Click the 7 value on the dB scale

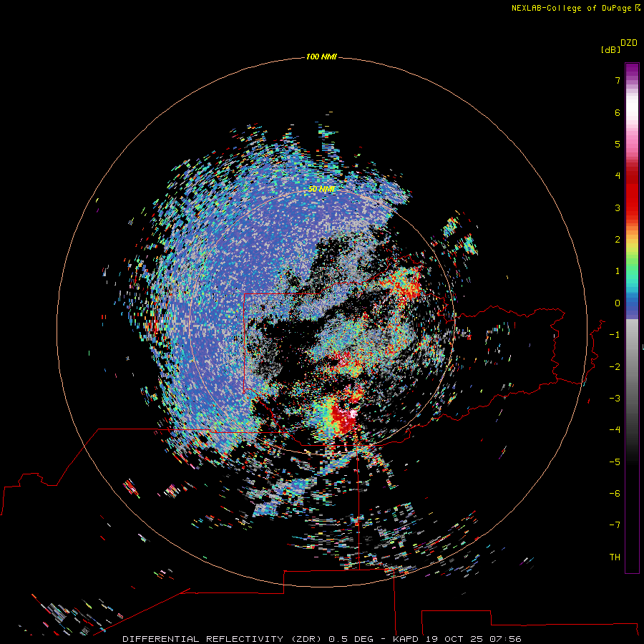[618, 80]
